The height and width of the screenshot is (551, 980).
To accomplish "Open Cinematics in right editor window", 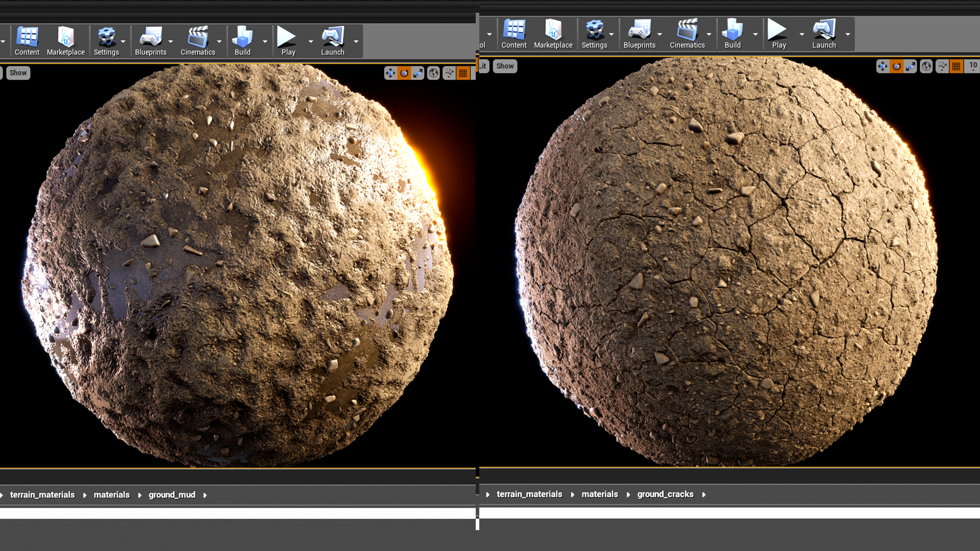I will (687, 34).
